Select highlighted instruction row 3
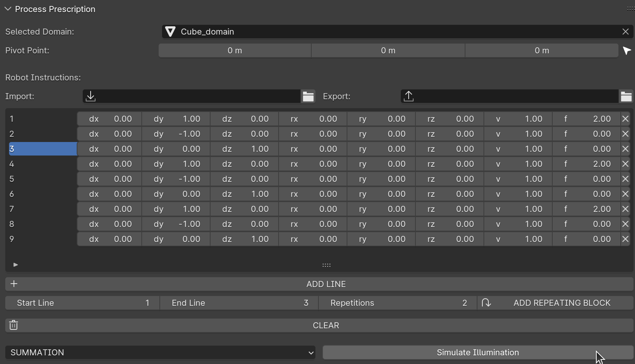 [x=43, y=149]
